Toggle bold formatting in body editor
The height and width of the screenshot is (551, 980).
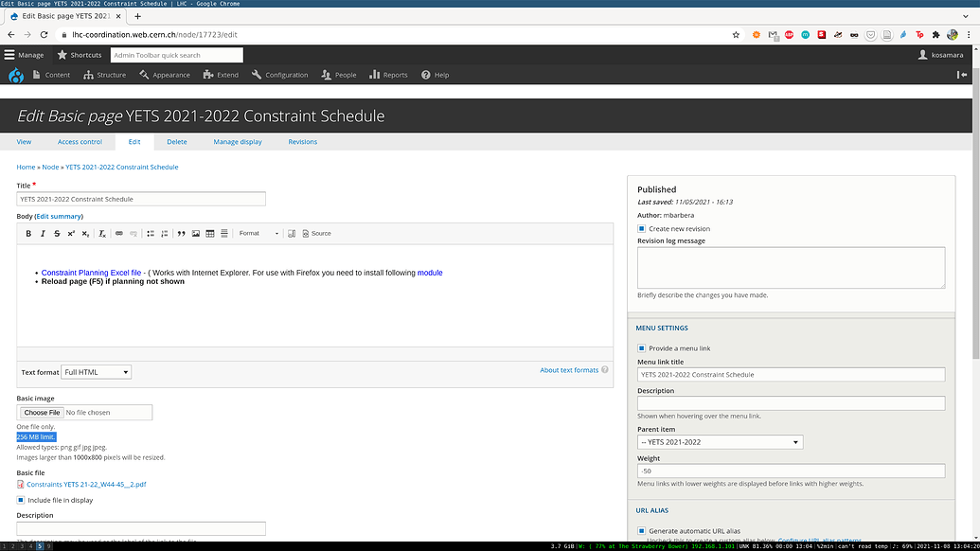[28, 234]
